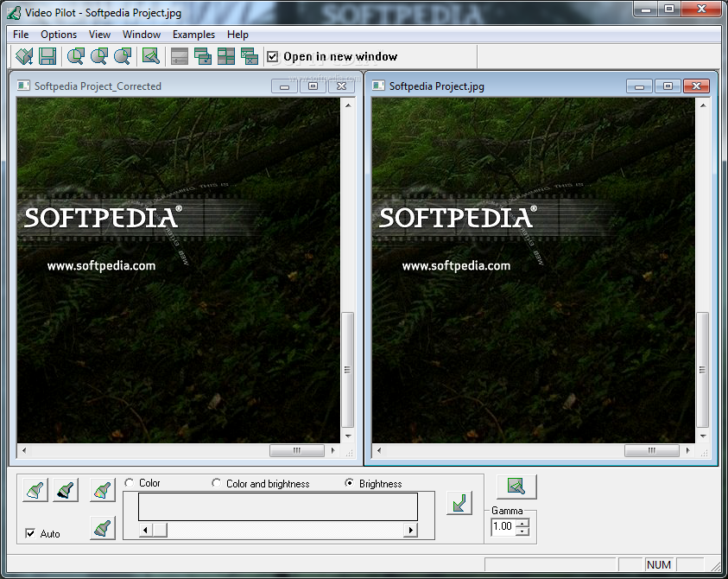Click the Video Pilot application icon in title bar
The height and width of the screenshot is (579, 728).
[x=14, y=13]
